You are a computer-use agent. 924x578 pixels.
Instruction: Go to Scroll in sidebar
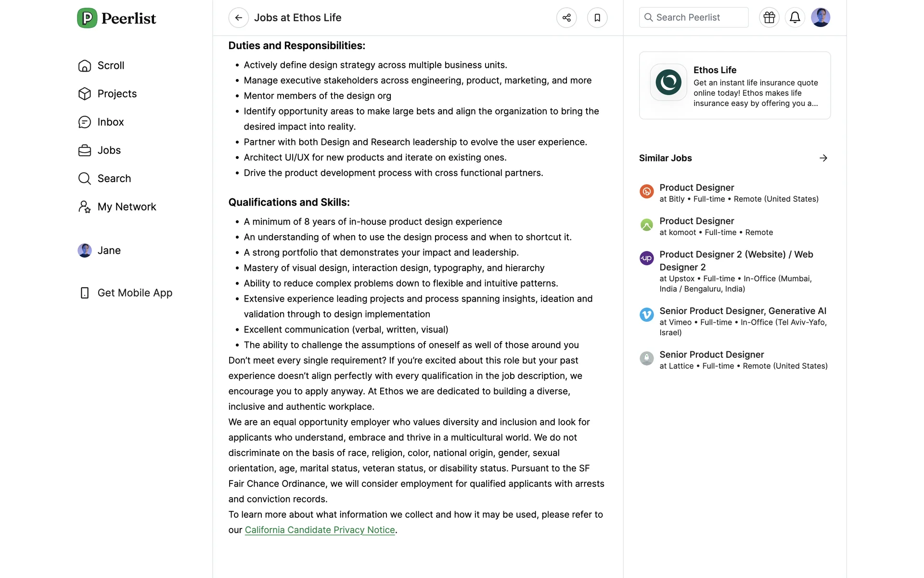(x=111, y=66)
